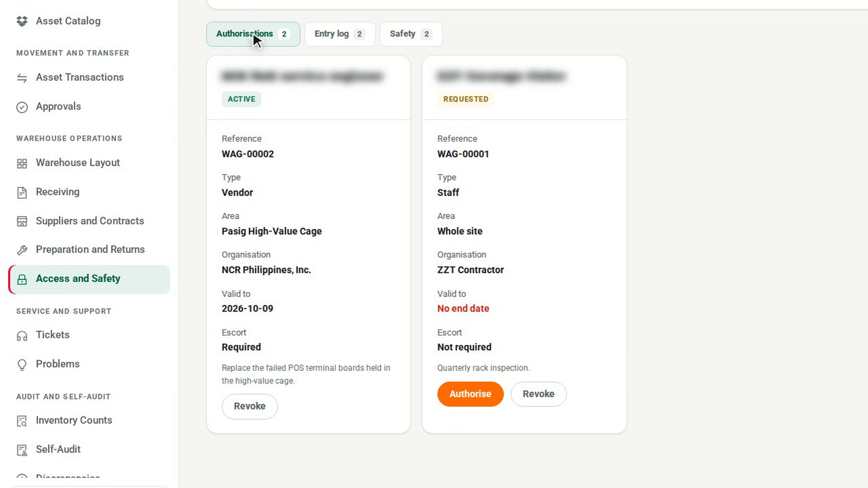The height and width of the screenshot is (488, 868).
Task: Click the Asset Catalog boxes icon
Action: (22, 21)
